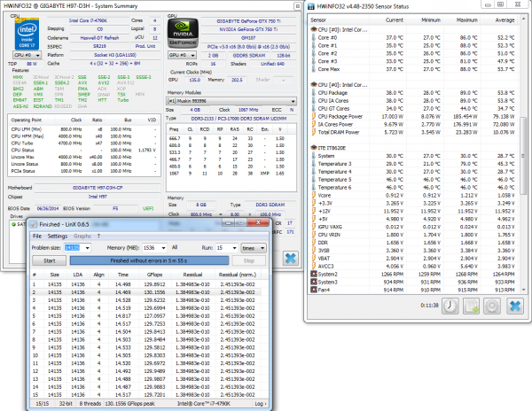Click the System2 fan icon
This screenshot has height=411, width=532.
[314, 274]
